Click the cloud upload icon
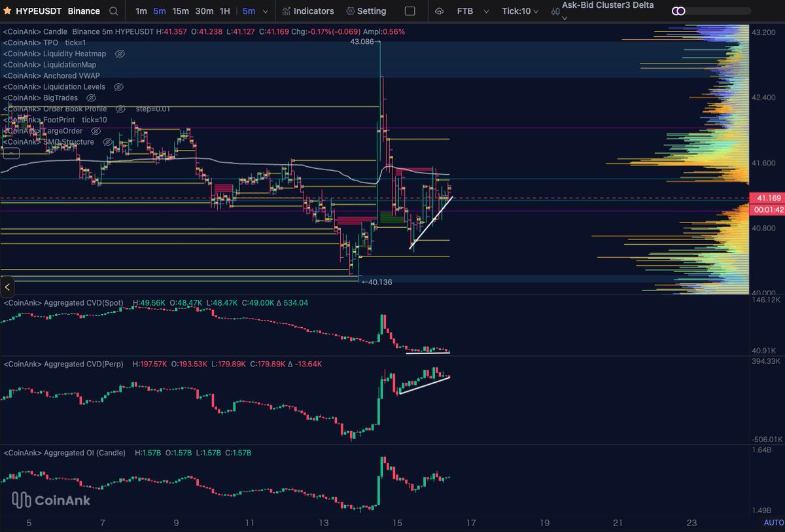 coord(439,11)
